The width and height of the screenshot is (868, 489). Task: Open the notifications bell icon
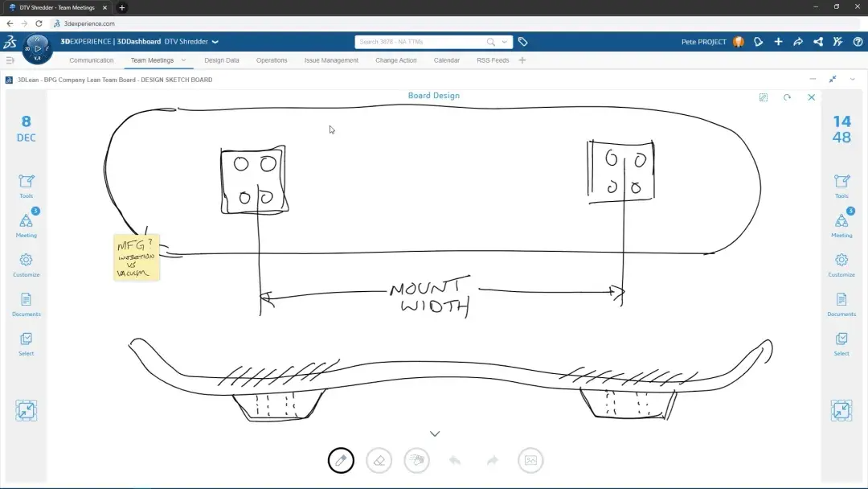(x=758, y=42)
